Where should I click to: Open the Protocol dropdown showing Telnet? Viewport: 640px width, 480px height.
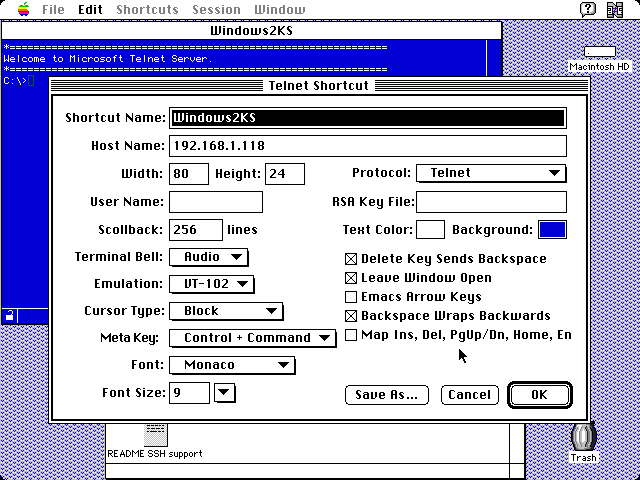pyautogui.click(x=491, y=173)
